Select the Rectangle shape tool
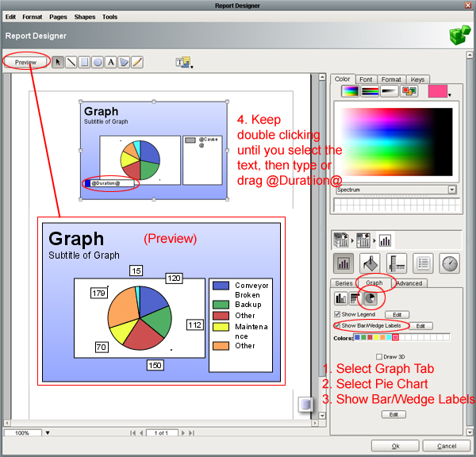Screen dimensions: 476x457 click(x=84, y=62)
